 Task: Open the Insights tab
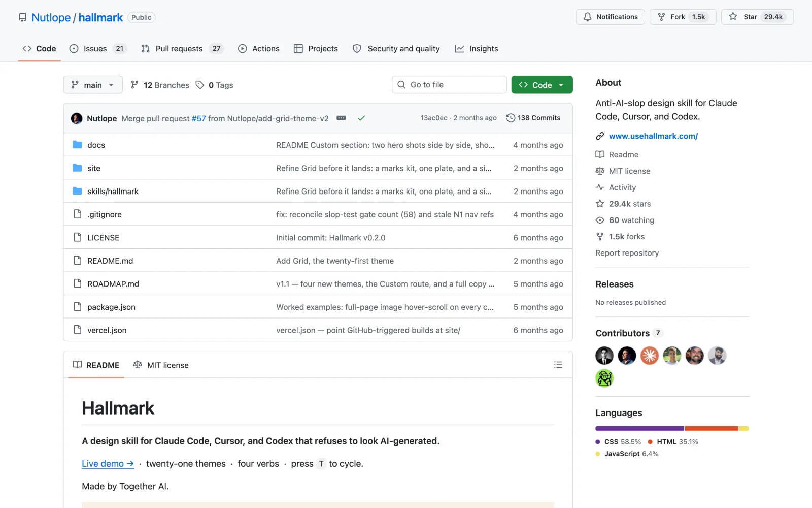point(477,49)
